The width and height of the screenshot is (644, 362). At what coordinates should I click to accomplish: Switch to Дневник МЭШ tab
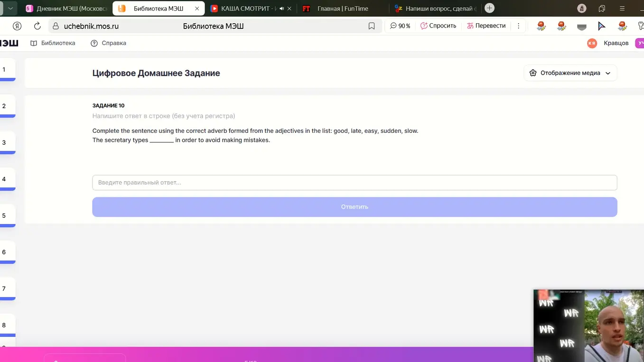pos(66,9)
